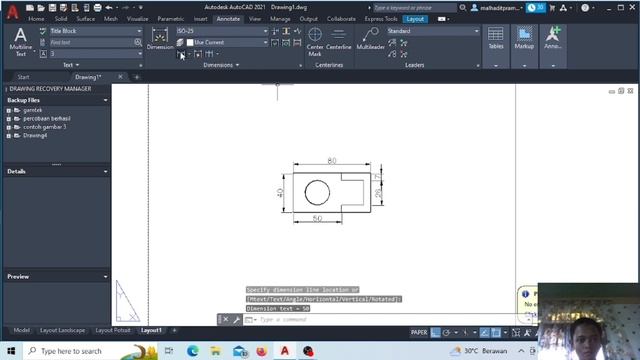Screen dimensions: 640x360
Task: Switch to the Layout Landscape tab
Action: coord(62,331)
